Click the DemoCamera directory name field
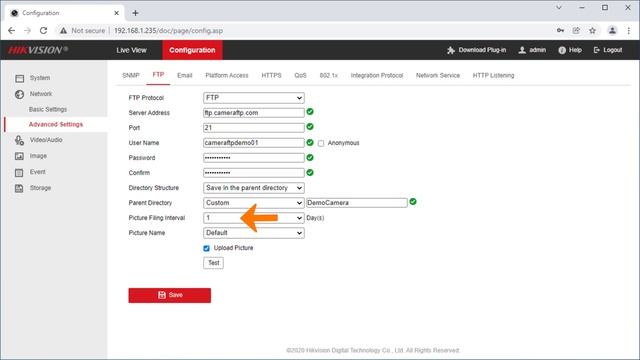Image resolution: width=640 pixels, height=360 pixels. (x=357, y=203)
